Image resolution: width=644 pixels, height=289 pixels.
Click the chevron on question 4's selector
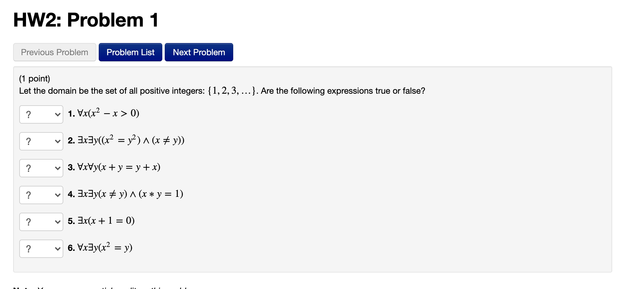click(x=58, y=195)
